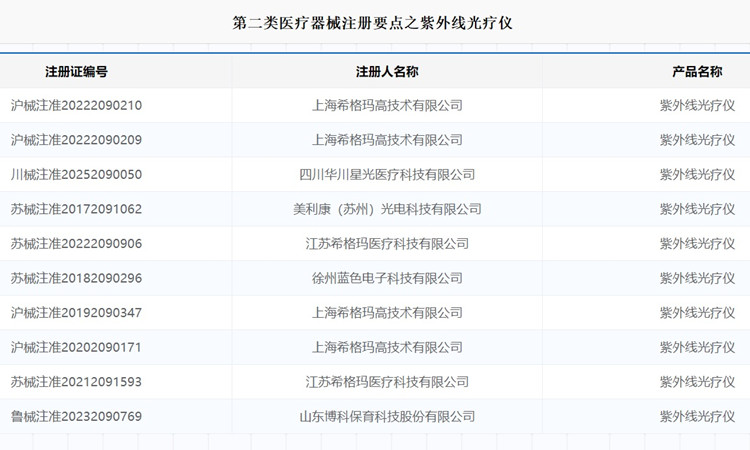Viewport: 750px width, 450px height.
Task: Click registrant 上海希格玛高技术有限公司 in row 20202090171
Action: pos(387,347)
